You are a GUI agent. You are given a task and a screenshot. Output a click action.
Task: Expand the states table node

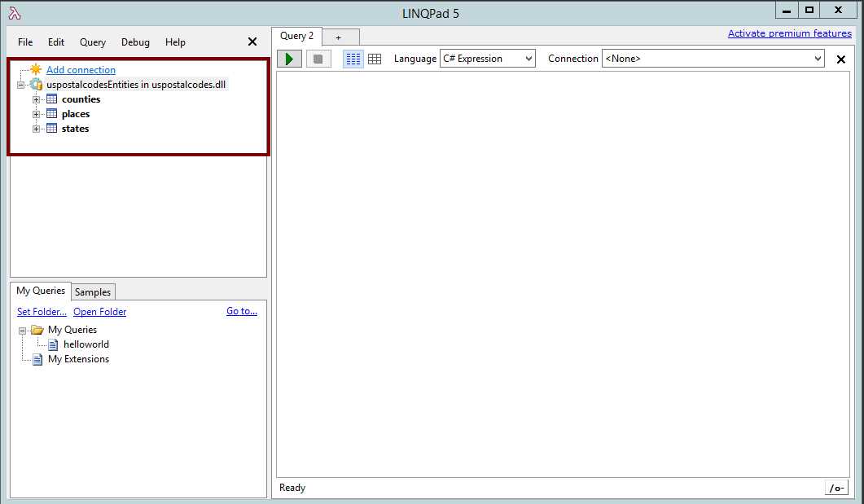[x=35, y=128]
